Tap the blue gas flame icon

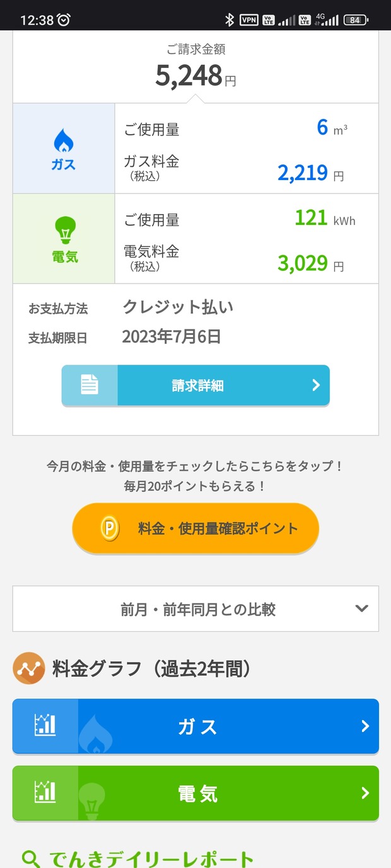click(64, 141)
